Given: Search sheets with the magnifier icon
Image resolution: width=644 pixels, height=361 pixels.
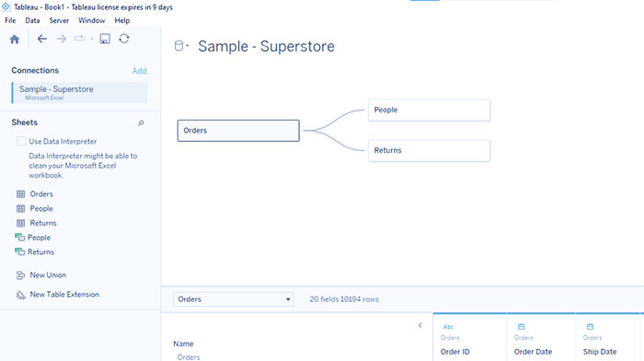Looking at the screenshot, I should (141, 122).
